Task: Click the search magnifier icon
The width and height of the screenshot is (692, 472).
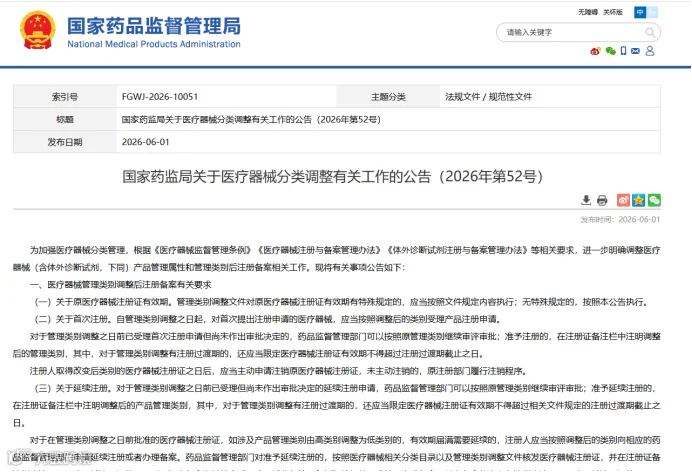Action: click(650, 32)
